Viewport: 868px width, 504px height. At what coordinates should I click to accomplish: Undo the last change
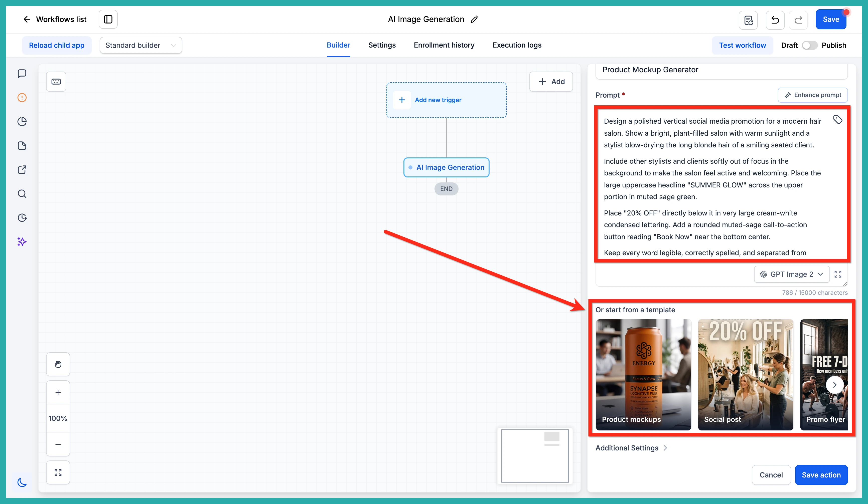coord(775,20)
